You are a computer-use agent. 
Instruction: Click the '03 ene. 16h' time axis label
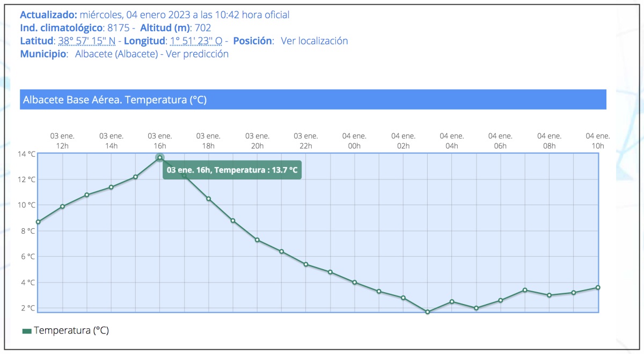tap(160, 141)
